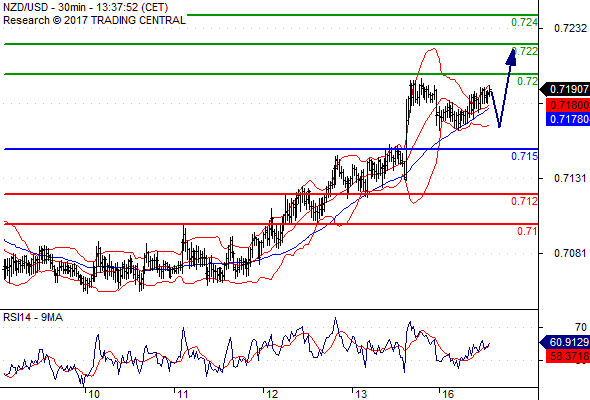Click the date label 16 on time axis
590x400 pixels.
point(448,394)
